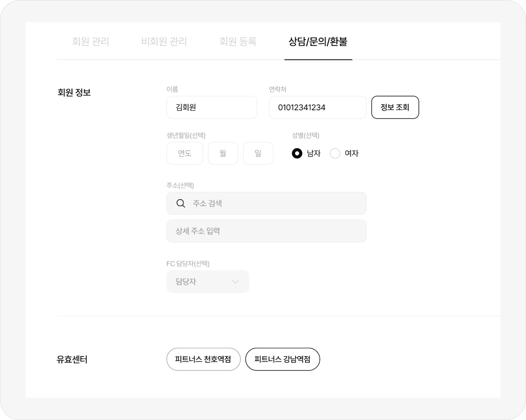The height and width of the screenshot is (420, 526).
Task: Focus the 상세 주소 입력 field
Action: pyautogui.click(x=266, y=231)
